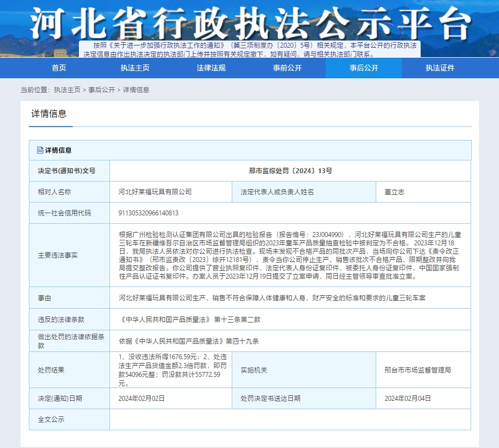
Task: Open the 法律法规 menu item
Action: pyautogui.click(x=211, y=68)
